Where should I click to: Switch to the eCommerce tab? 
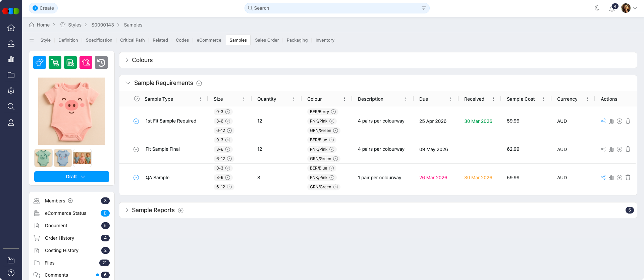tap(209, 40)
